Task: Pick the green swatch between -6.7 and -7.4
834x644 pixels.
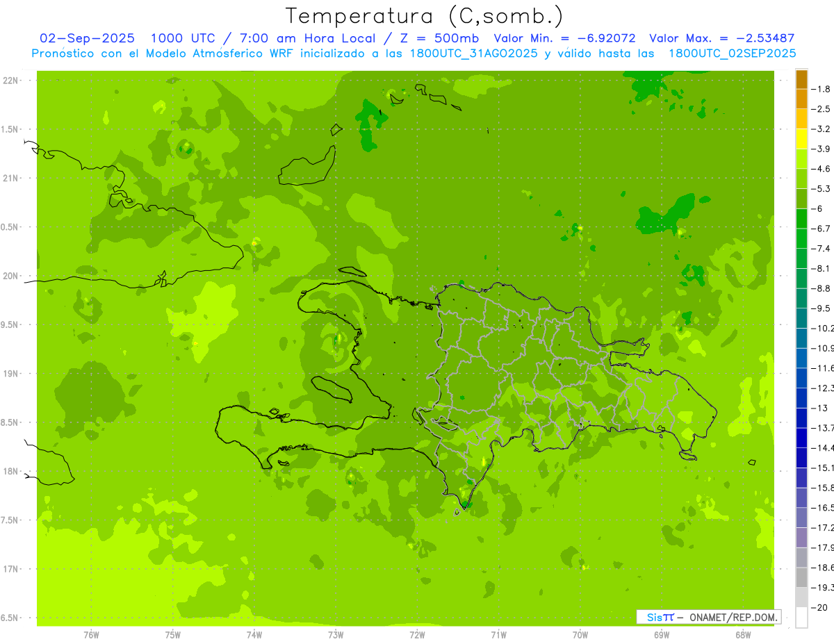Action: 801,238
